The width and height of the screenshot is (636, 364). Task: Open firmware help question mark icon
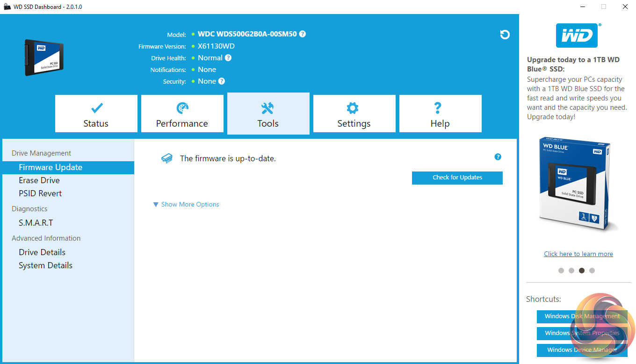pos(498,157)
